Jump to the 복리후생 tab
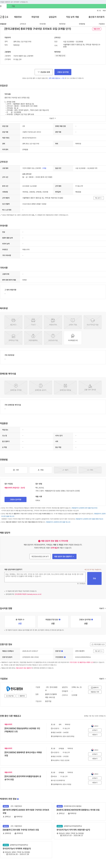This screenshot has width=106, height=868. pos(62,24)
